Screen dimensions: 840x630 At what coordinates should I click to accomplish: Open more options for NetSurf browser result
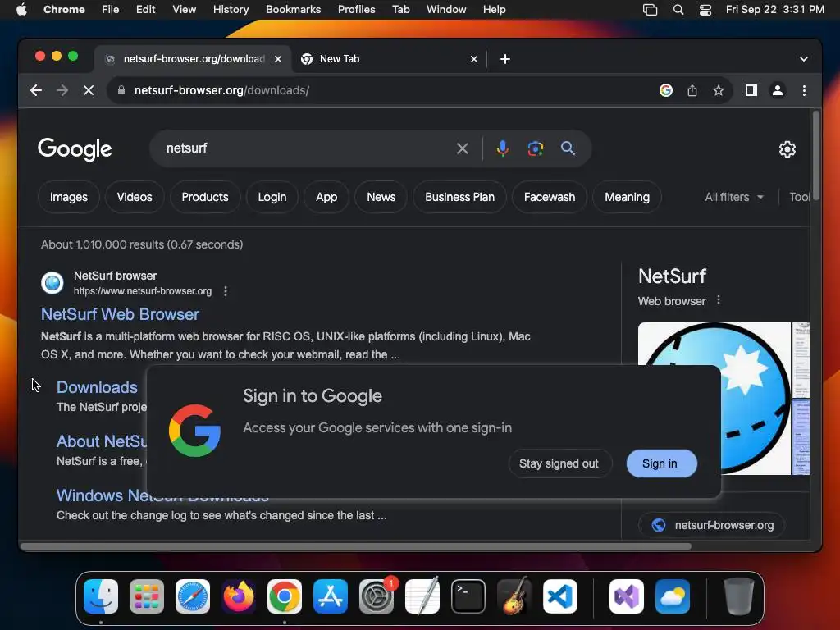[x=226, y=291]
